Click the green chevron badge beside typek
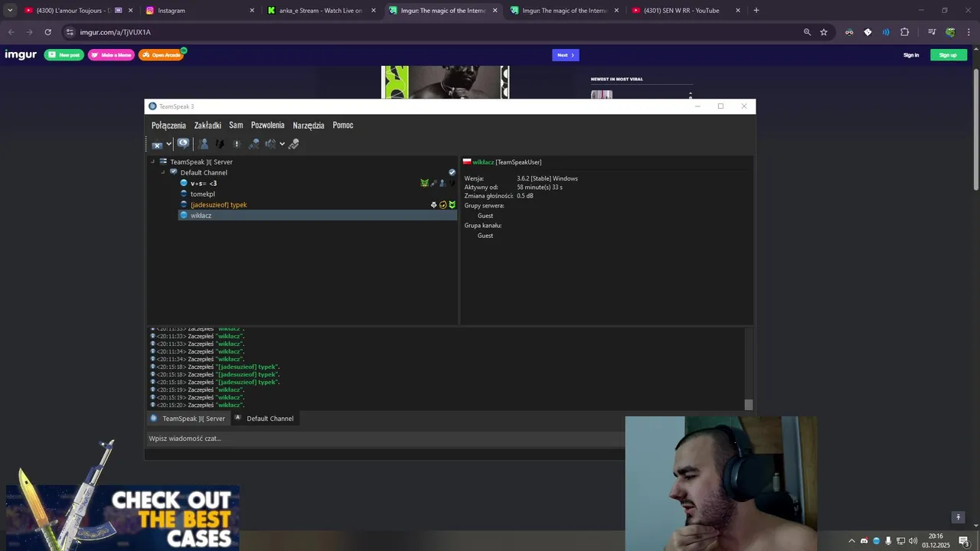The height and width of the screenshot is (551, 980). pos(452,205)
